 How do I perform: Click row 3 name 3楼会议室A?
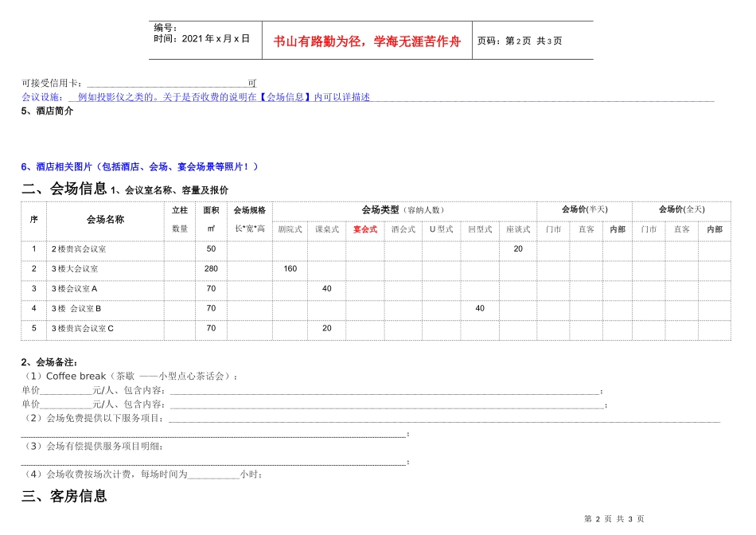74,289
